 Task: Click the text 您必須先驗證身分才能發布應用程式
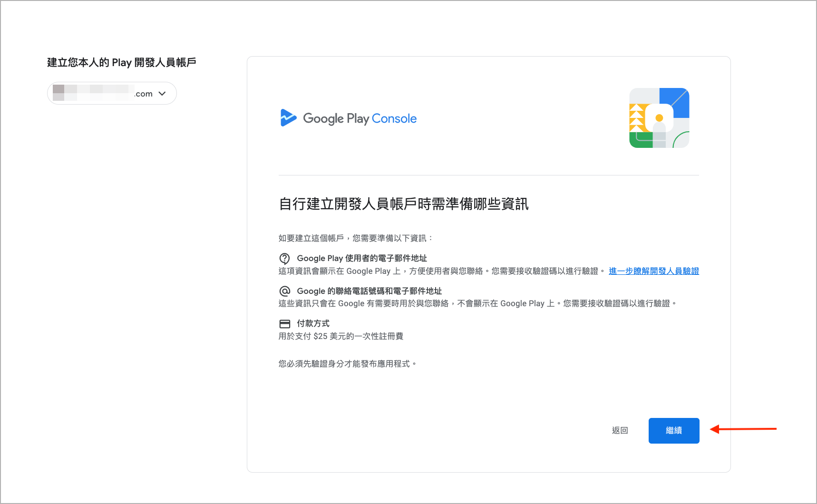pyautogui.click(x=347, y=364)
